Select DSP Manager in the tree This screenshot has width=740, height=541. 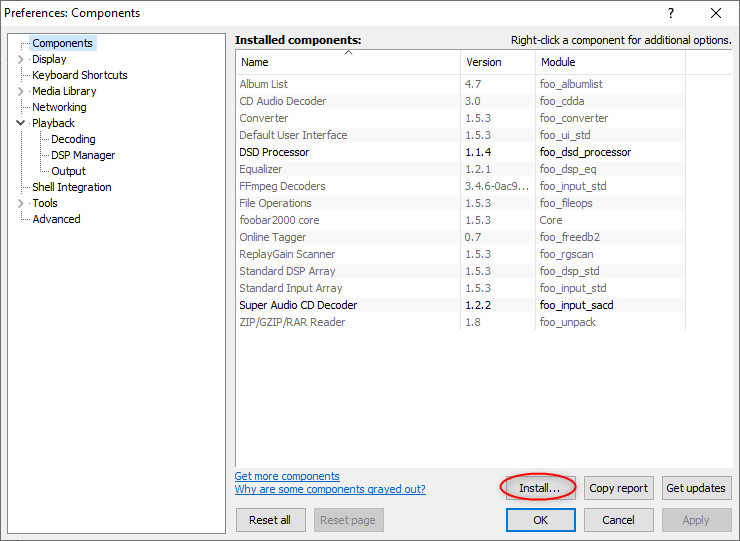(83, 155)
